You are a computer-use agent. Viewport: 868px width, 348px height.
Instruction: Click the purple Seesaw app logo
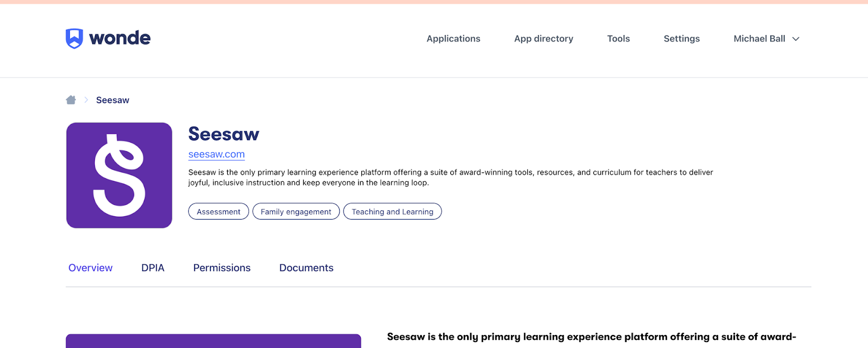point(119,175)
